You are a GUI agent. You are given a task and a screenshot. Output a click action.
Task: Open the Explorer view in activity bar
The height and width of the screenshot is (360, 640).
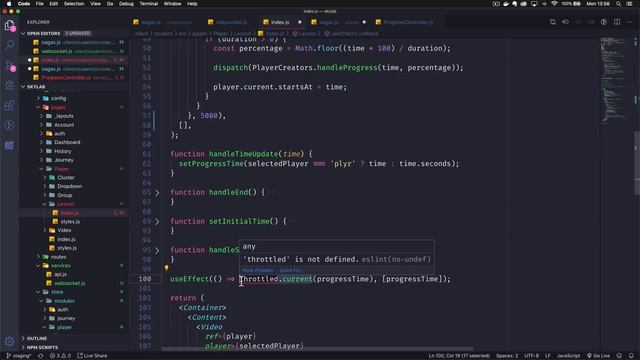pos(9,25)
